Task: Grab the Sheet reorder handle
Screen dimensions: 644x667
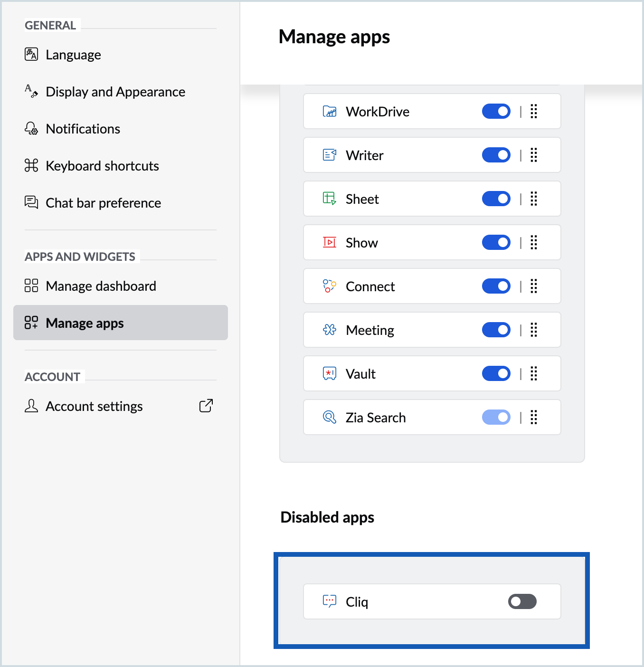Action: pos(534,199)
